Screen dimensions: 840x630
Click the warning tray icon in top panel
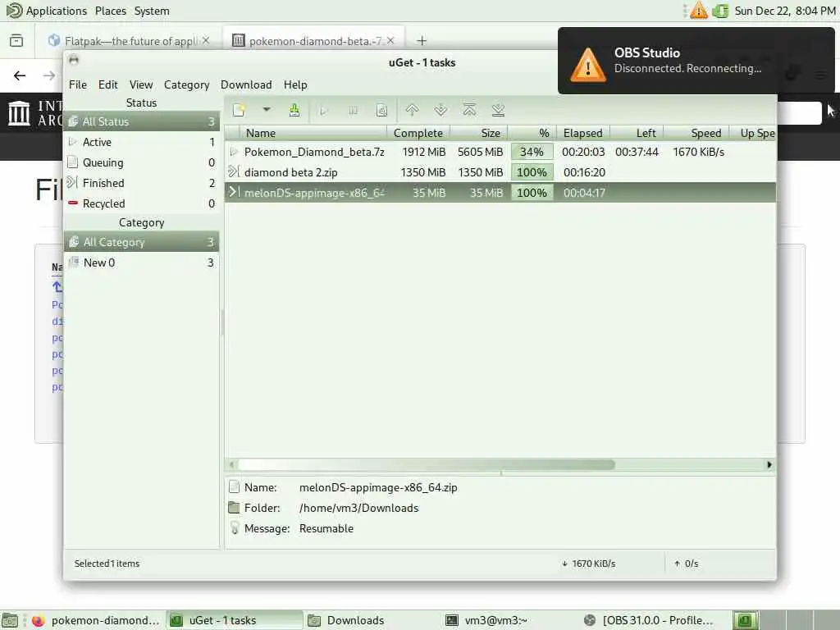(698, 10)
